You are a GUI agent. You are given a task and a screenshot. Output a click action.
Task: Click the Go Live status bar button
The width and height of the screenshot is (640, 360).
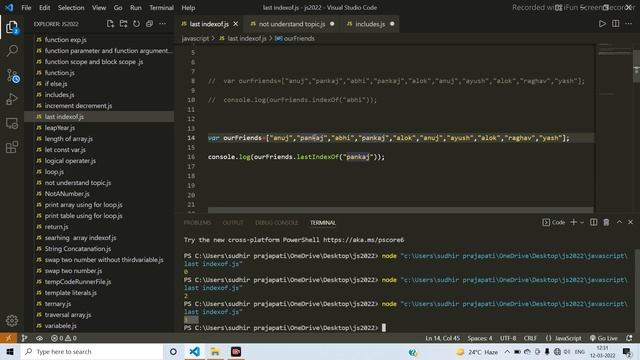pos(604,338)
